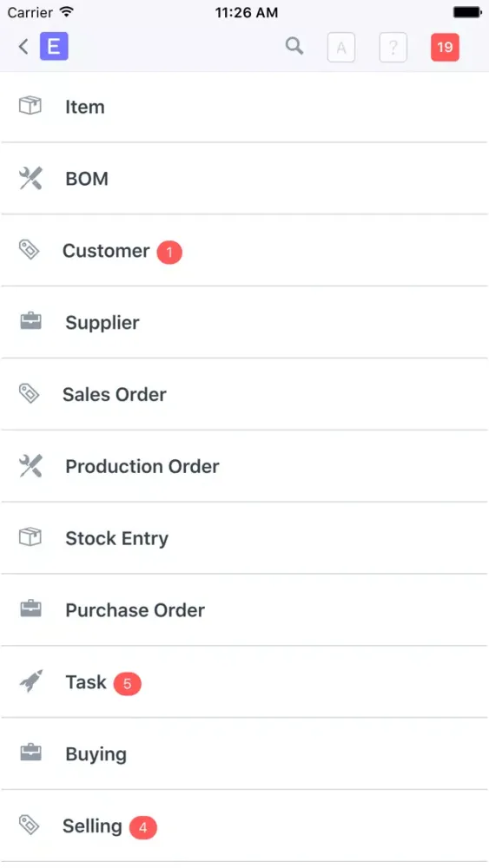Tap the back arrow chevron

pyautogui.click(x=23, y=47)
